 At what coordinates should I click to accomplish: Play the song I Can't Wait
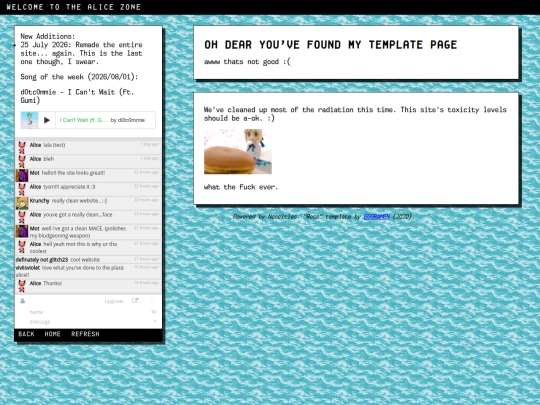coord(47,120)
